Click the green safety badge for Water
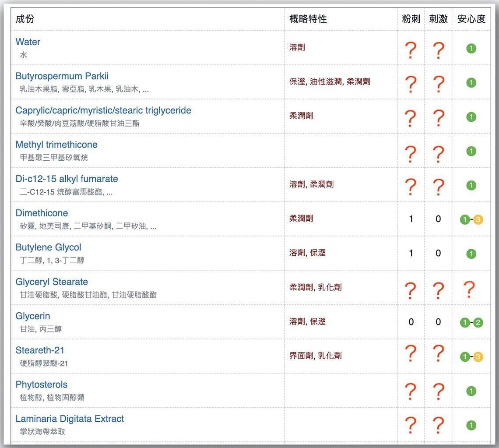 click(471, 49)
